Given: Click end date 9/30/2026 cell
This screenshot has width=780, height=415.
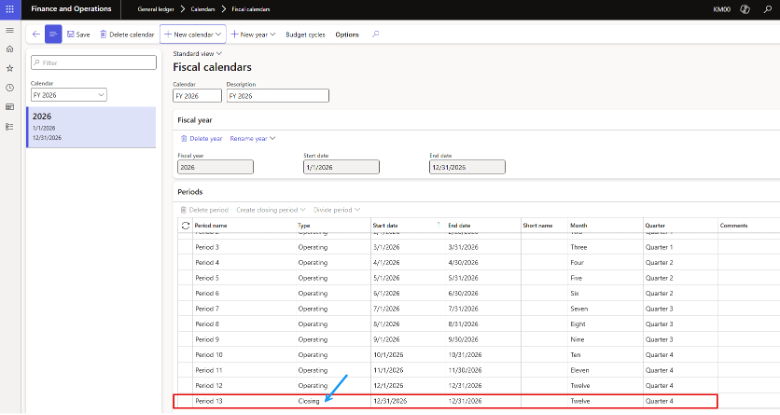Looking at the screenshot, I should coord(463,339).
